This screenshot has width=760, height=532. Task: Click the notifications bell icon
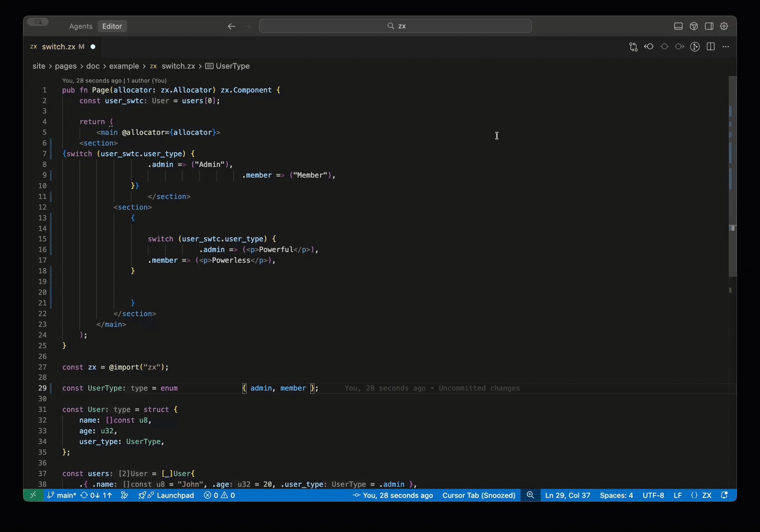pos(724,495)
